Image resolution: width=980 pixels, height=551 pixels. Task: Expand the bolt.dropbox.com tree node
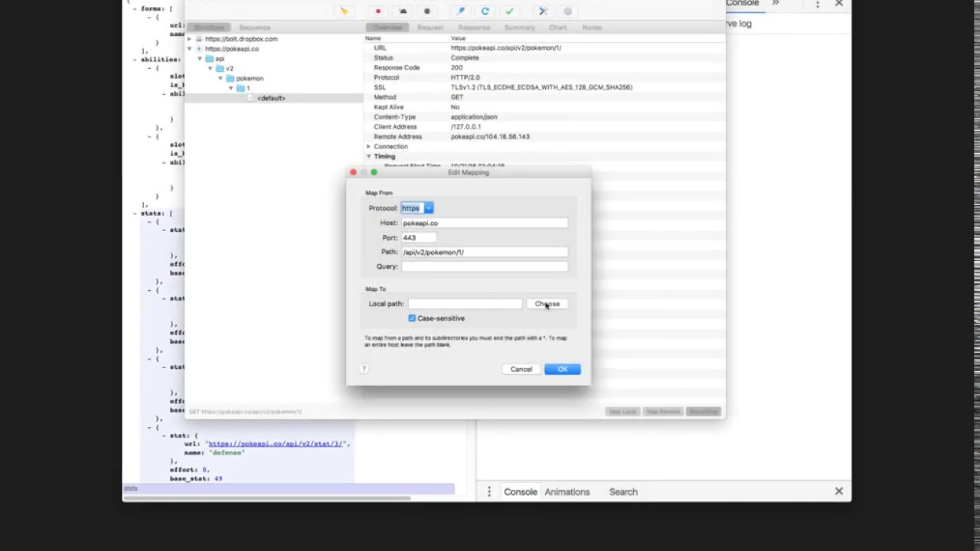point(190,39)
